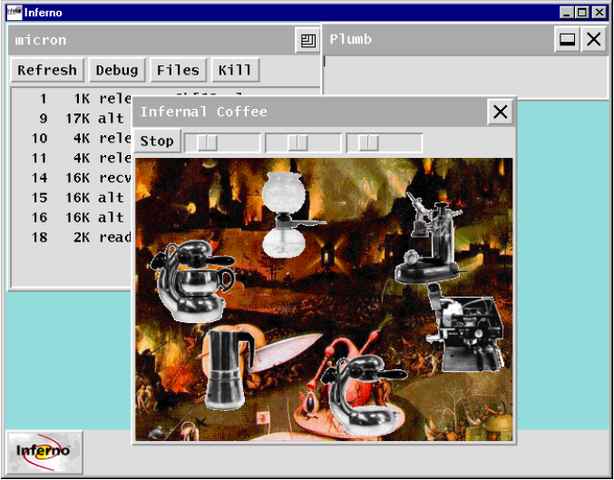Open the Inferno start menu logo button
Viewport: 614px width, 480px height.
44,452
